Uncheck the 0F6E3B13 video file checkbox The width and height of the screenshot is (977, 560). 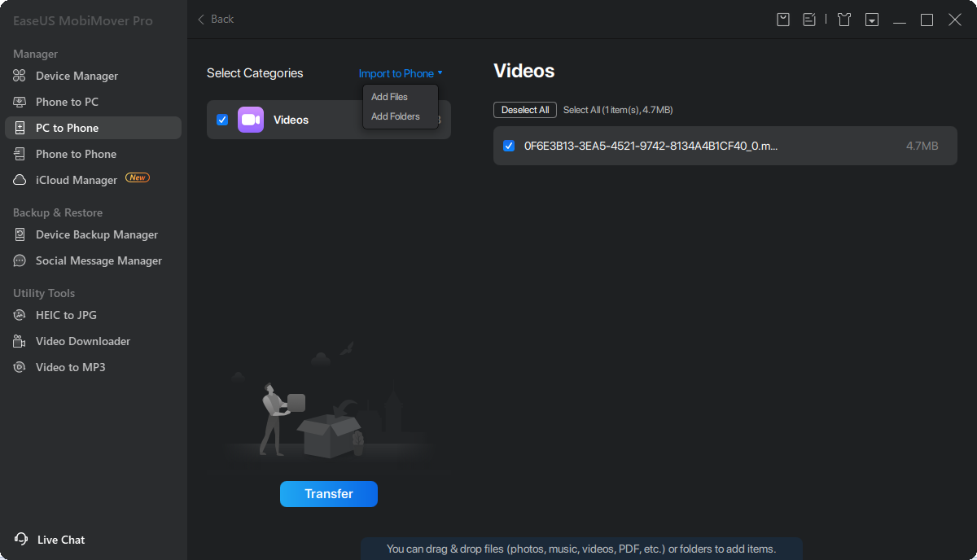pyautogui.click(x=509, y=146)
